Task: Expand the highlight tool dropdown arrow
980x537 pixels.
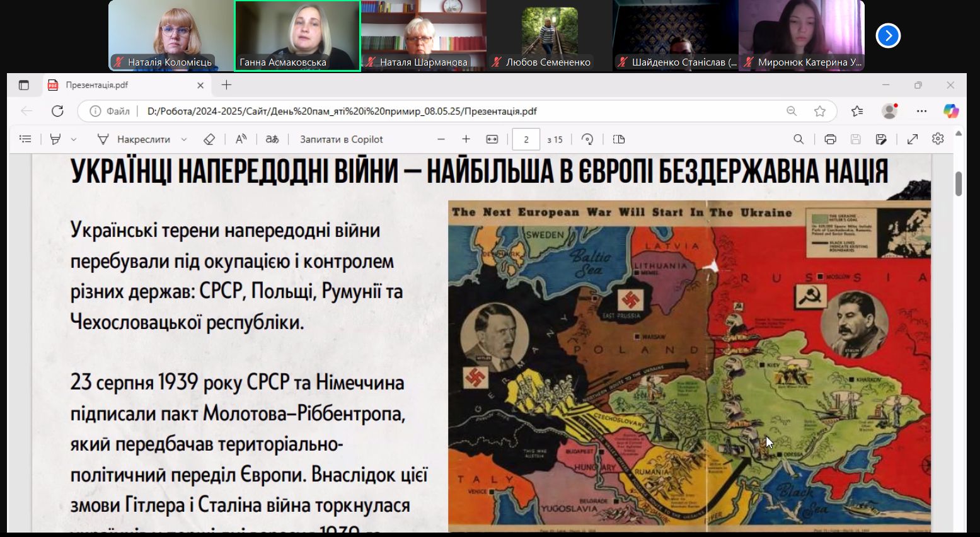Action: (74, 139)
